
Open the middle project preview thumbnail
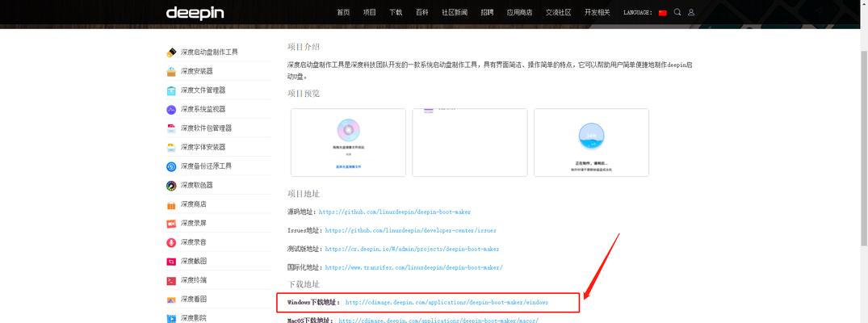(x=469, y=142)
